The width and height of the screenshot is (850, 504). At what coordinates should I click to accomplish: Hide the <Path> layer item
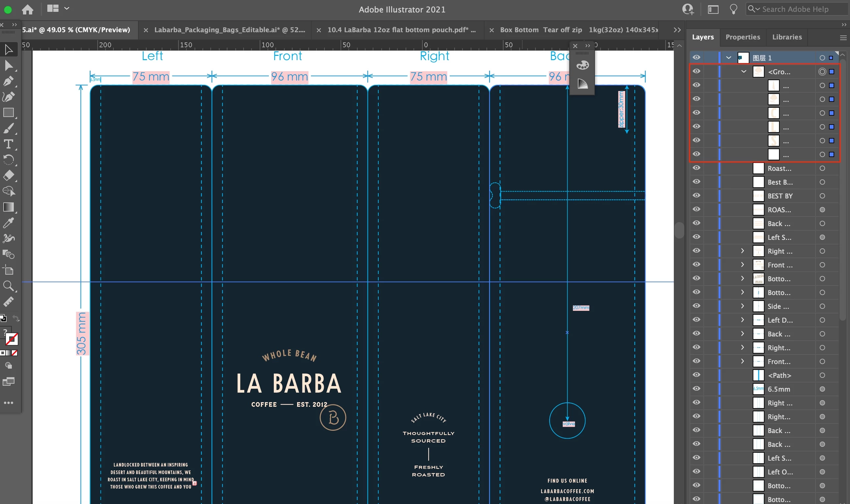(x=697, y=375)
